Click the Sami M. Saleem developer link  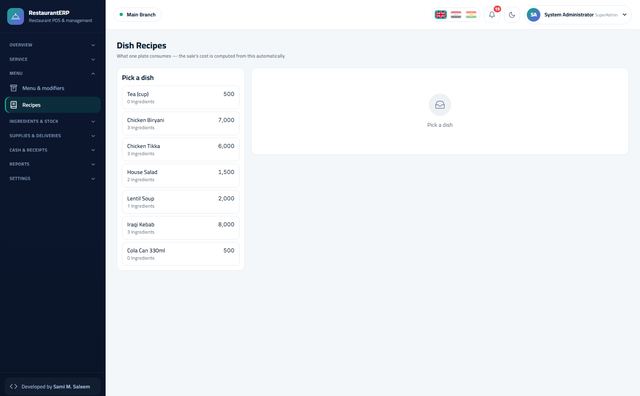click(x=71, y=387)
